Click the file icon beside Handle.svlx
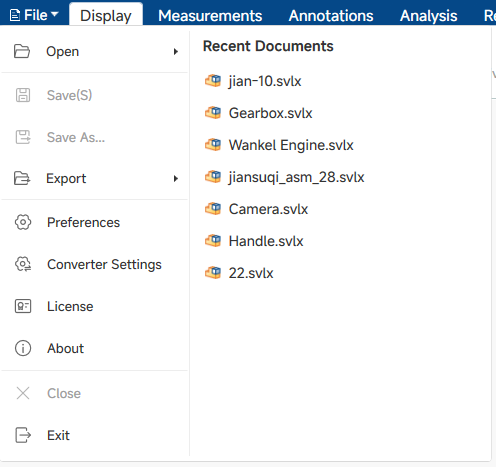Viewport: 496px width, 467px height. pos(213,241)
